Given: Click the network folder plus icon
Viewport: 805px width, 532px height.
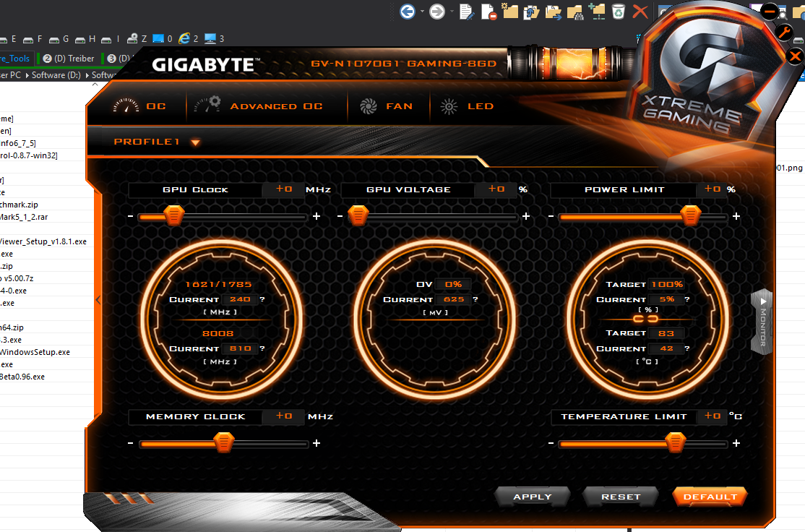Looking at the screenshot, I should [597, 12].
